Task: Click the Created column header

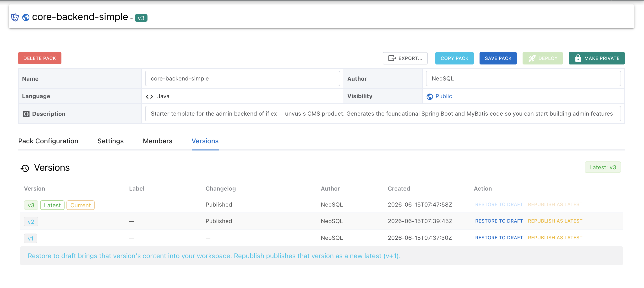Action: tap(399, 189)
